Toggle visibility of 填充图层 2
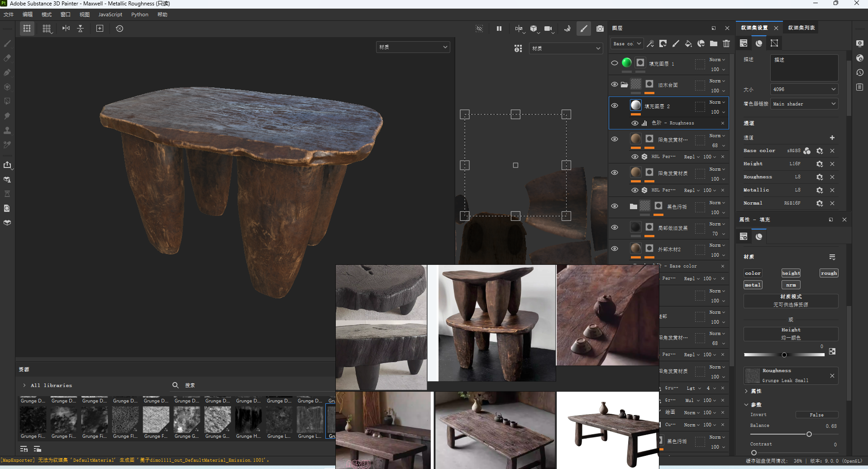This screenshot has width=868, height=469. click(x=615, y=106)
